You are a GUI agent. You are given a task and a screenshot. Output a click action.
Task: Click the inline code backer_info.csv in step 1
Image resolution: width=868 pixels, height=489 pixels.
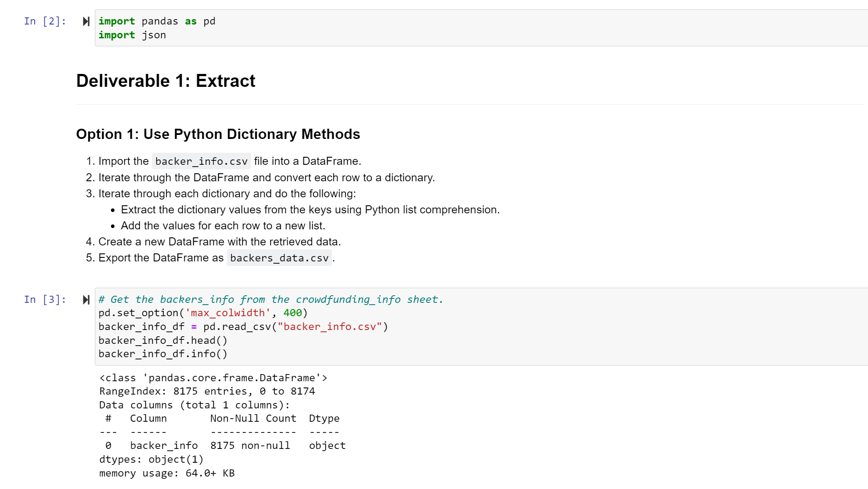201,161
